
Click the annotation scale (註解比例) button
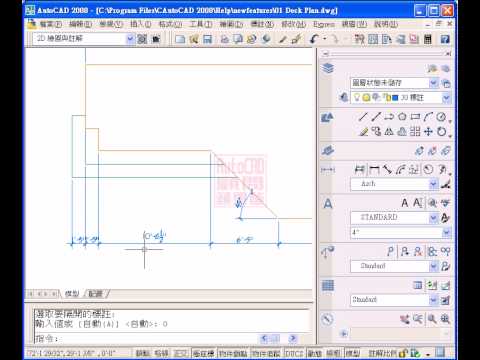[382, 353]
